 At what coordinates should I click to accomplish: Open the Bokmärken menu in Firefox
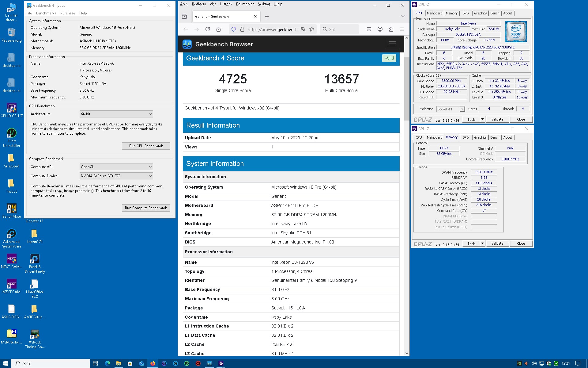click(245, 4)
